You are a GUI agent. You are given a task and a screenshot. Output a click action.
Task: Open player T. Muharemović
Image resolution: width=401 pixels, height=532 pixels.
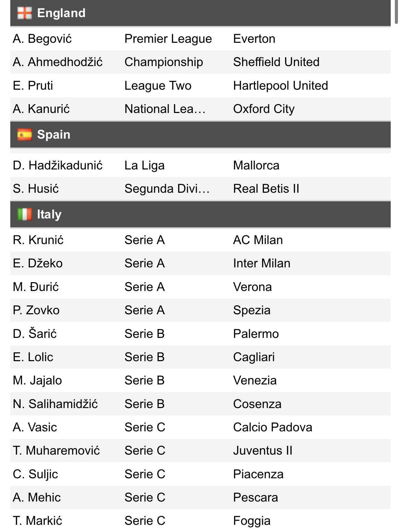56,451
